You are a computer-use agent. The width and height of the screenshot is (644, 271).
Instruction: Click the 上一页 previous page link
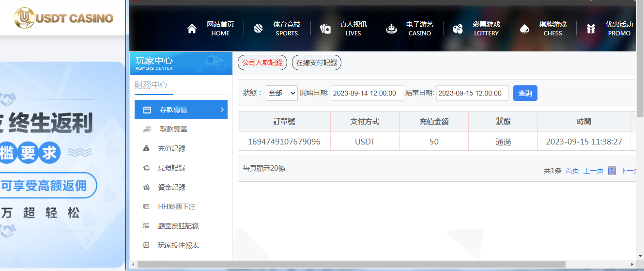[x=593, y=171]
